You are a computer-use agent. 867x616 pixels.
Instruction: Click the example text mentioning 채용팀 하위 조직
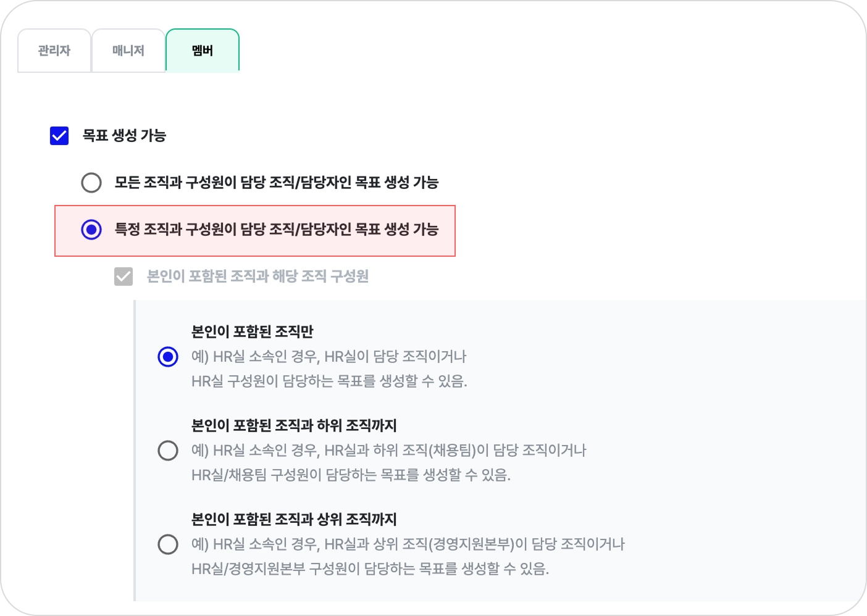(x=388, y=451)
